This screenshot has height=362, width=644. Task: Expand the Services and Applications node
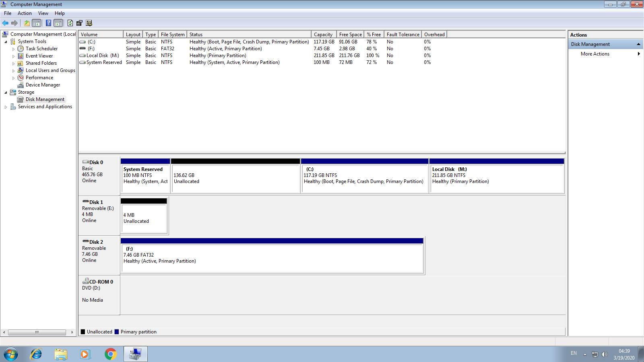6,107
